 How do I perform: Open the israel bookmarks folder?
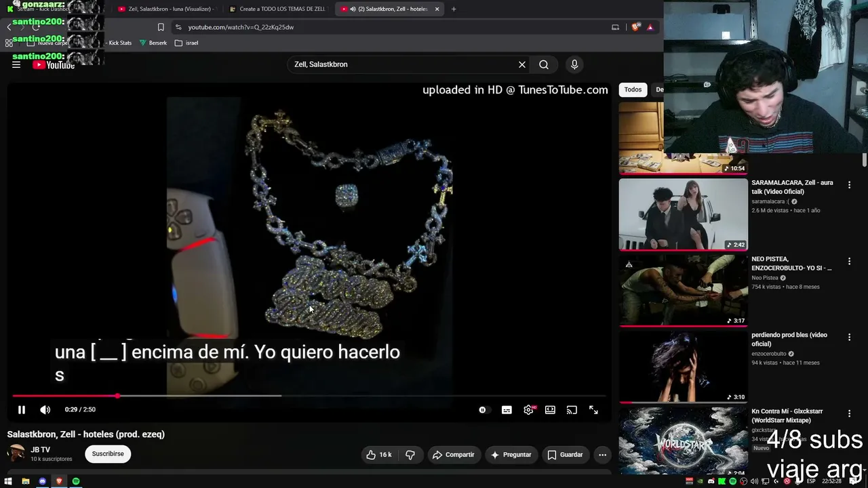(x=186, y=43)
